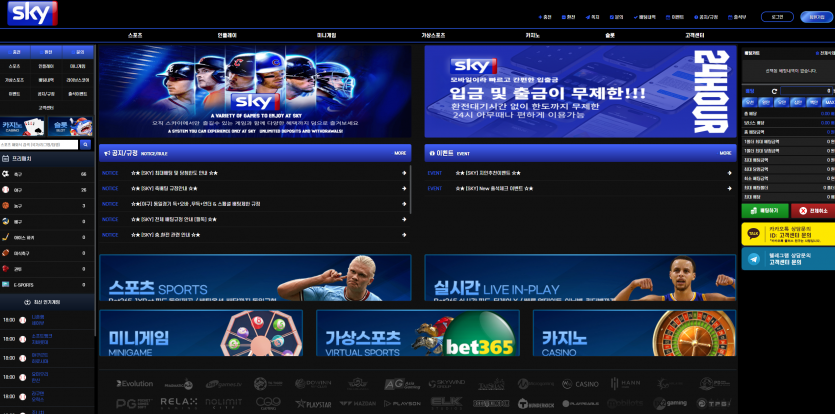Open 배팅내역 bet history in top bar

tap(645, 17)
